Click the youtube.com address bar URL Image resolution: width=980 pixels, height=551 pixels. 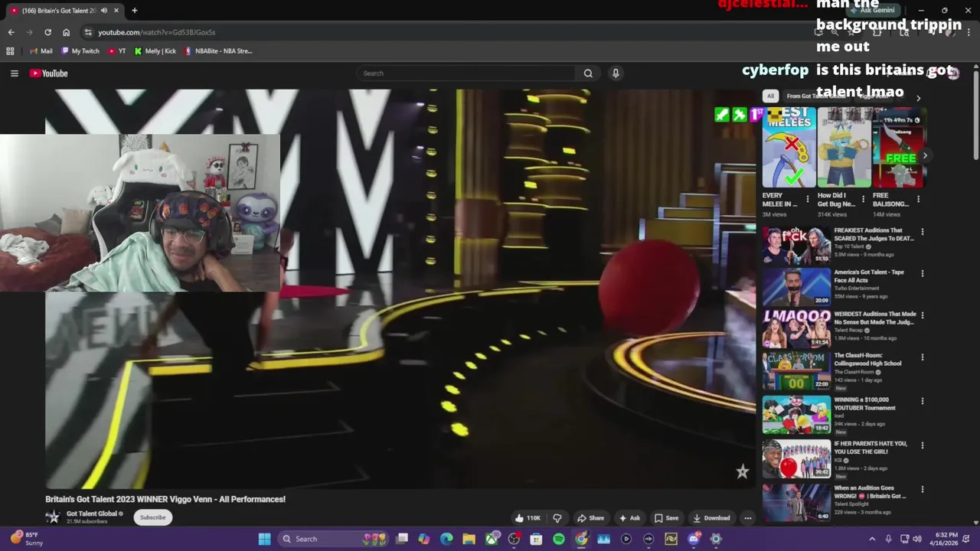156,32
